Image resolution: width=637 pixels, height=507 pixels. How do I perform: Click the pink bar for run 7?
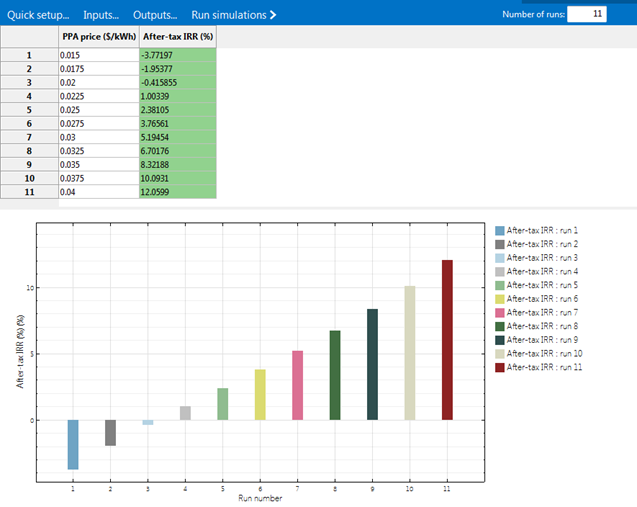pos(297,385)
